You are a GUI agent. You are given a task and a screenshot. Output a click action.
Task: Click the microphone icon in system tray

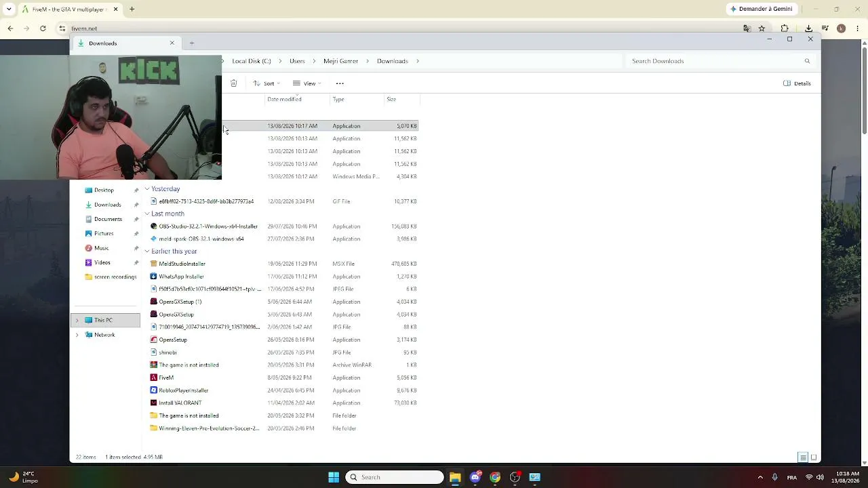click(774, 477)
